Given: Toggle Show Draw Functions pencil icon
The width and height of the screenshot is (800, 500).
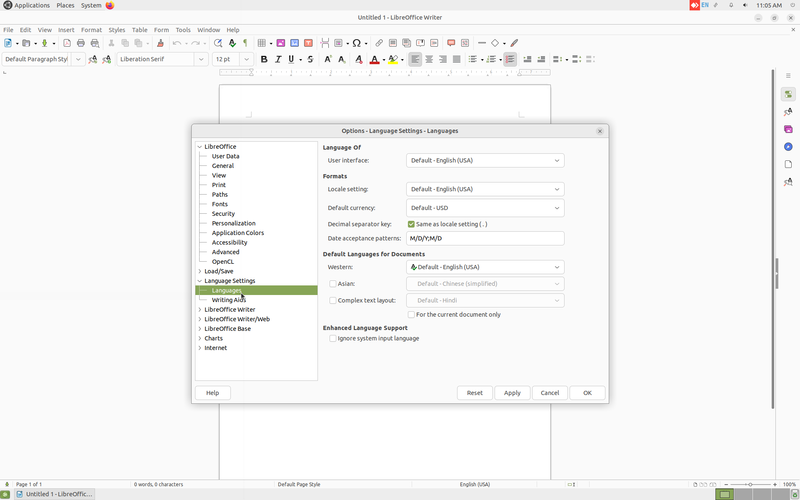Looking at the screenshot, I should pyautogui.click(x=514, y=43).
